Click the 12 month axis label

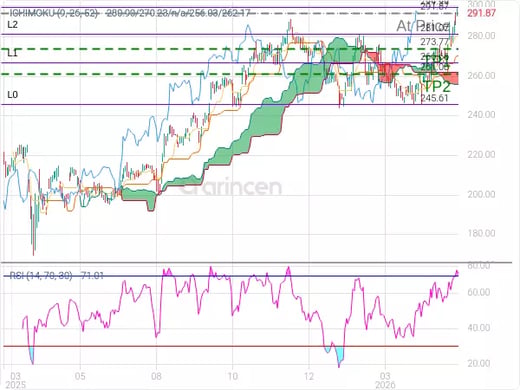309,377
